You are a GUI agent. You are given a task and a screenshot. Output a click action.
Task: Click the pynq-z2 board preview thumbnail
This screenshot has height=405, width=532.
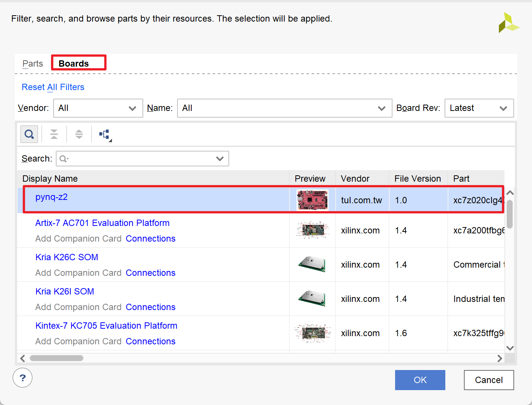pyautogui.click(x=313, y=200)
